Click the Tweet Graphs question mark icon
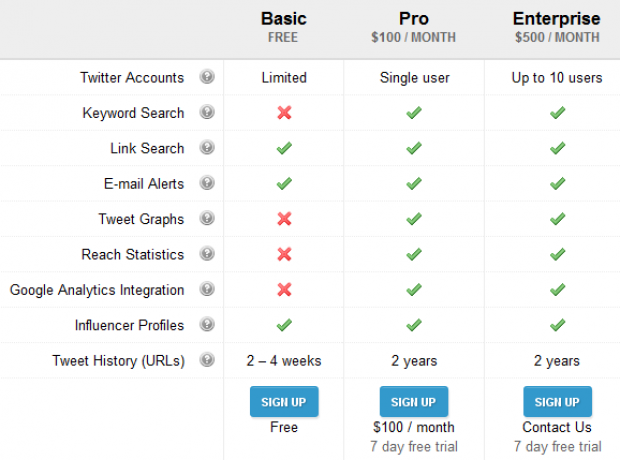The width and height of the screenshot is (620, 460). (x=207, y=218)
